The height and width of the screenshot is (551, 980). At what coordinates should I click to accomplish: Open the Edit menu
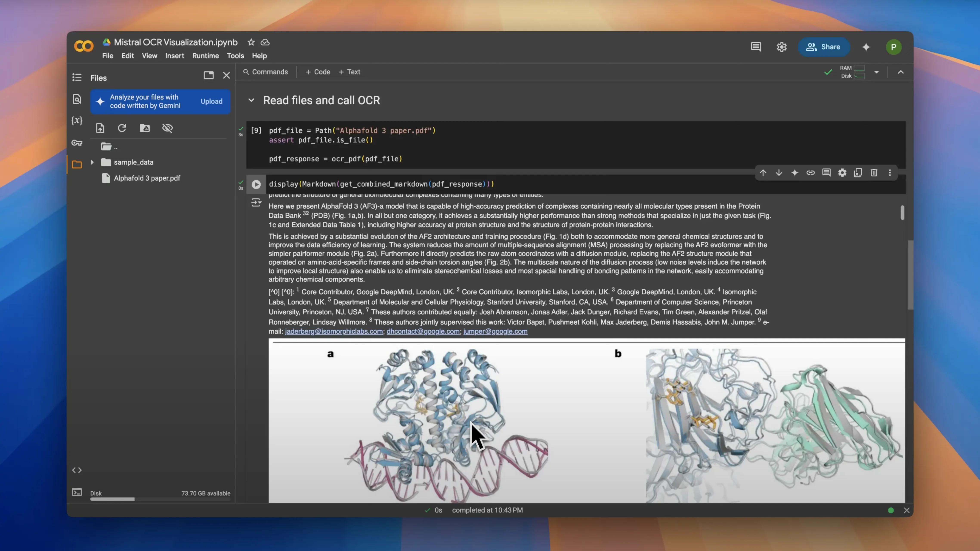pyautogui.click(x=127, y=56)
